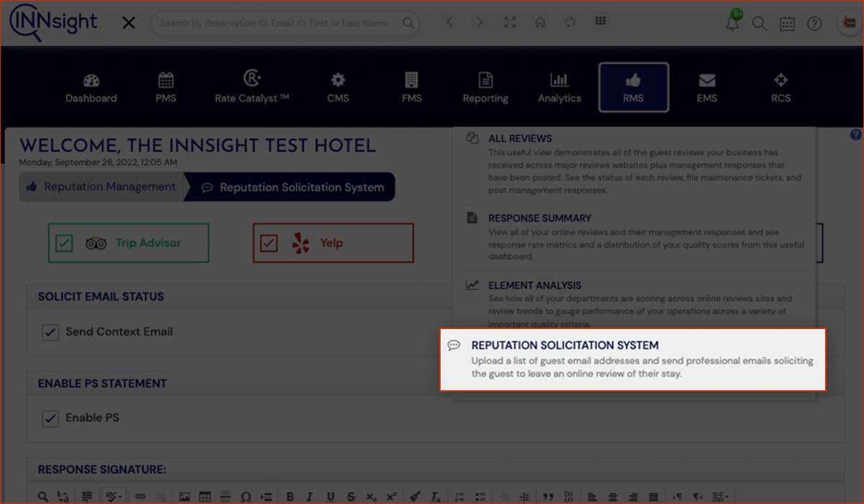864x504 pixels.
Task: Open the RCS module
Action: pos(780,88)
